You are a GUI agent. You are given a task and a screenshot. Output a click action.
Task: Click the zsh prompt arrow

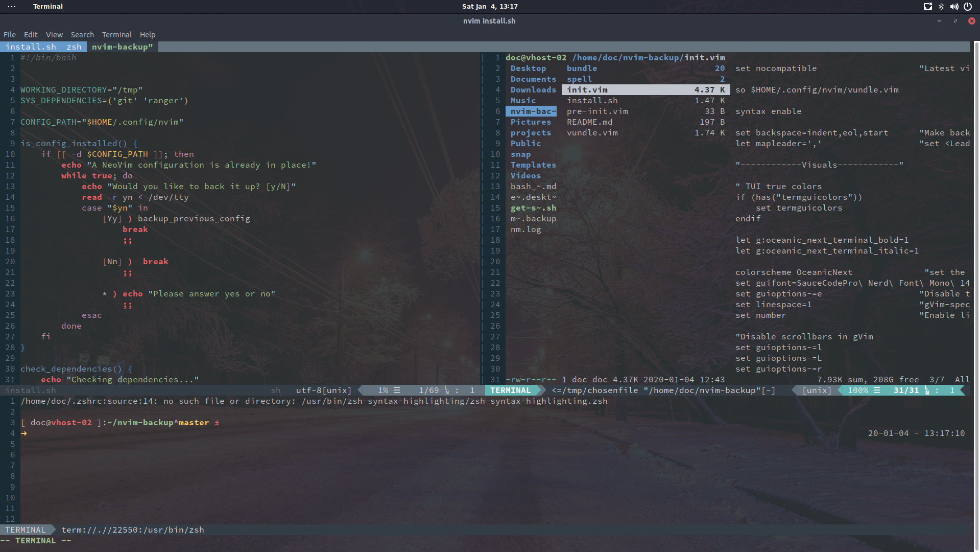click(x=23, y=433)
